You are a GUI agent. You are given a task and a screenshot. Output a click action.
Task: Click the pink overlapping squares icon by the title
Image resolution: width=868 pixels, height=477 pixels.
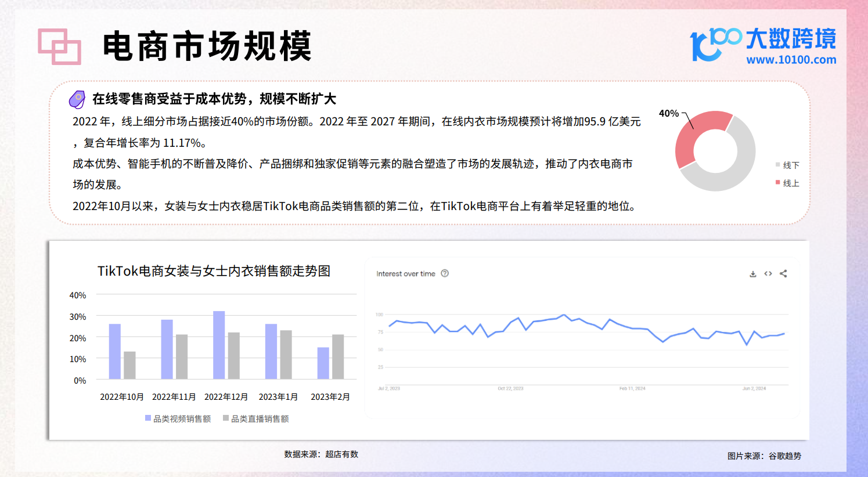click(x=59, y=46)
